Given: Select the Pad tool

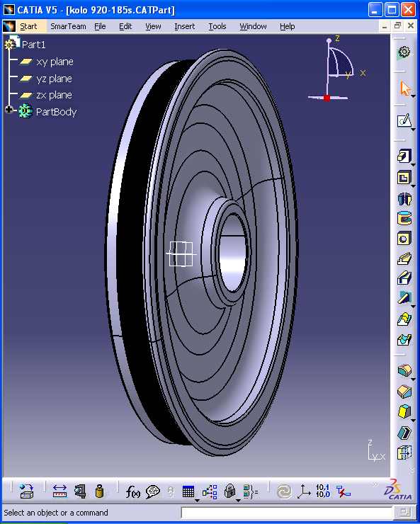Looking at the screenshot, I should click(404, 156).
